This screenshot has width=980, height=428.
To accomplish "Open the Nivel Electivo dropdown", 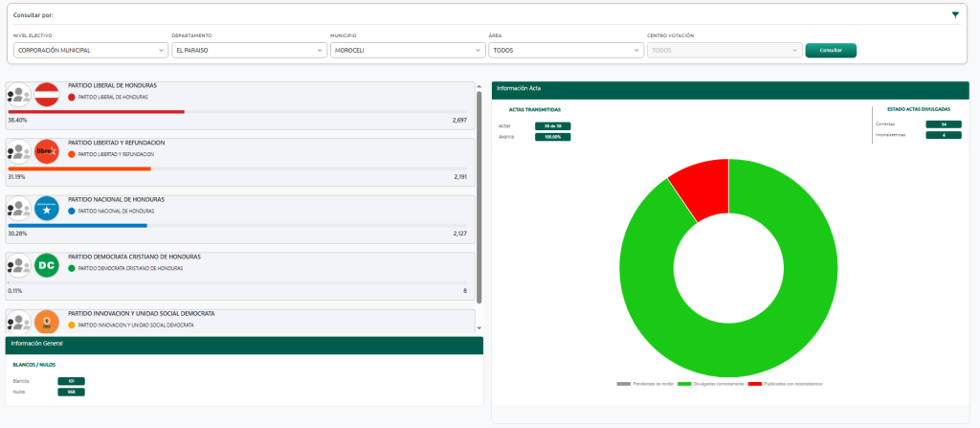I will pyautogui.click(x=90, y=50).
